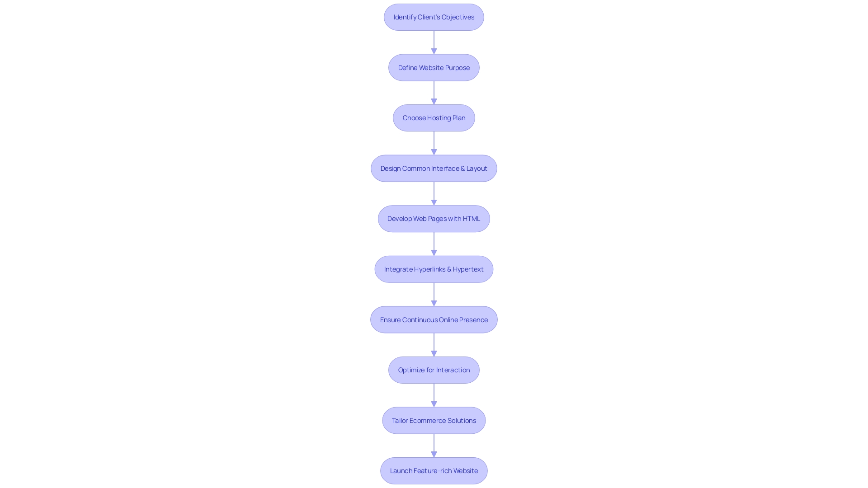This screenshot has height=488, width=868.
Task: Click the Ensure Continuous Online Presence node
Action: (x=434, y=319)
